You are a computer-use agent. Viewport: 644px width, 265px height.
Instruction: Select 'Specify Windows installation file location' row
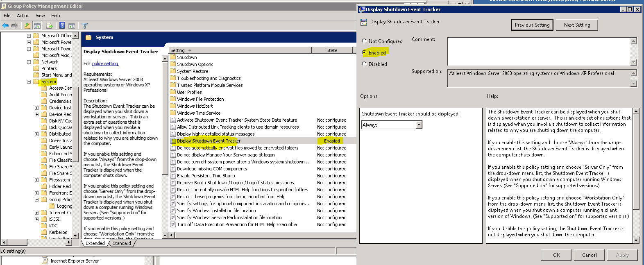[262, 211]
